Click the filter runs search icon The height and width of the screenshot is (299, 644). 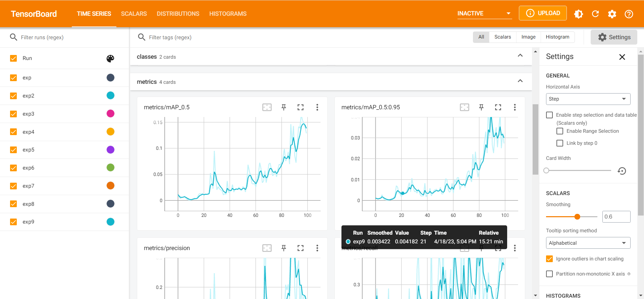coord(13,37)
